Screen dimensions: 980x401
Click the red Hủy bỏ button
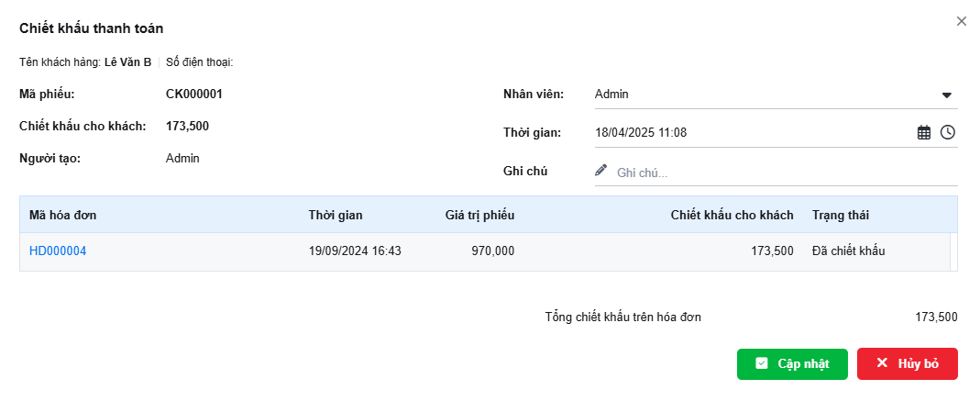pyautogui.click(x=908, y=364)
